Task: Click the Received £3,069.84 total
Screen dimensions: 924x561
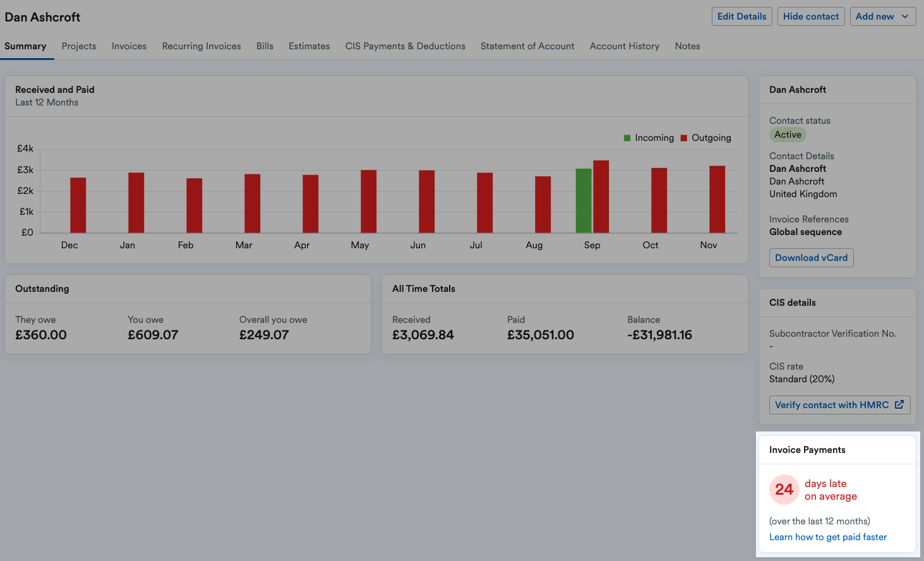Action: (x=423, y=335)
